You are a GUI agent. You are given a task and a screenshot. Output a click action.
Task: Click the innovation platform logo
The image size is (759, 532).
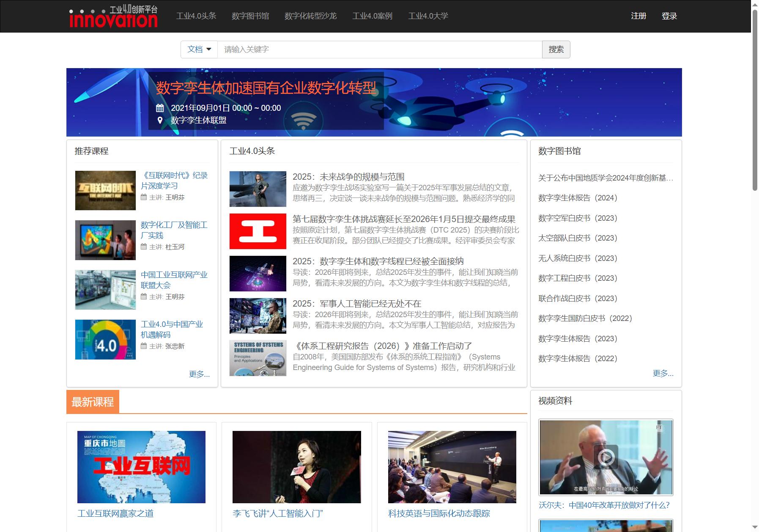click(x=113, y=17)
